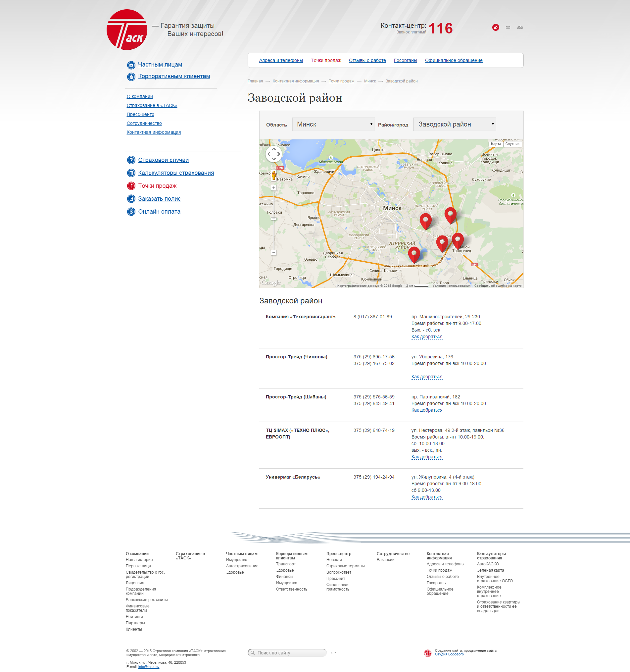Viewport: 630px width, 672px height.
Task: Click the Страховой случай question icon
Action: pyautogui.click(x=131, y=160)
